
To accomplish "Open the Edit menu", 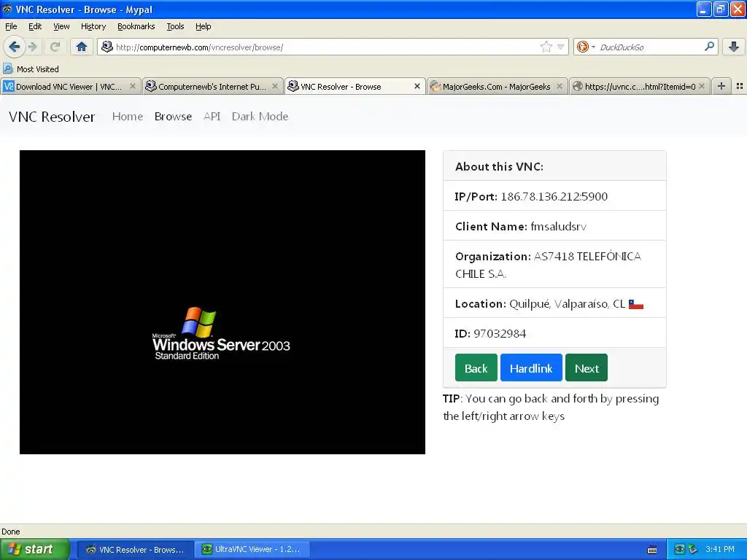I will point(35,26).
